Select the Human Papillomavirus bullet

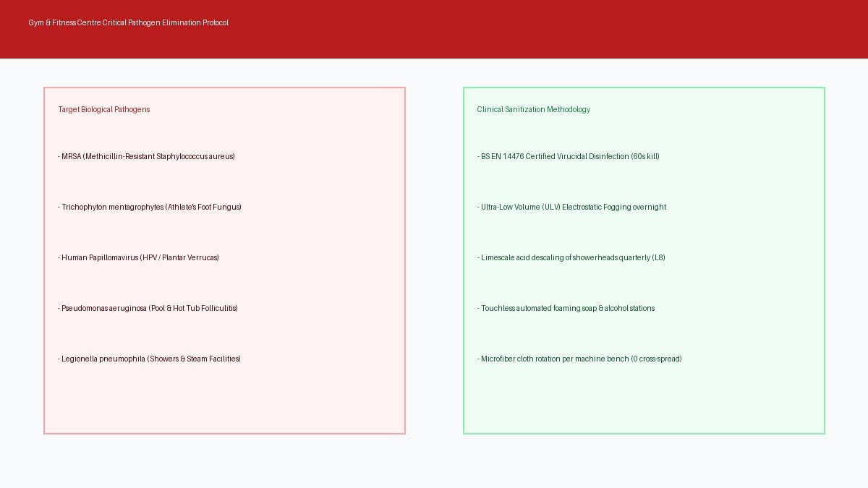click(x=139, y=257)
